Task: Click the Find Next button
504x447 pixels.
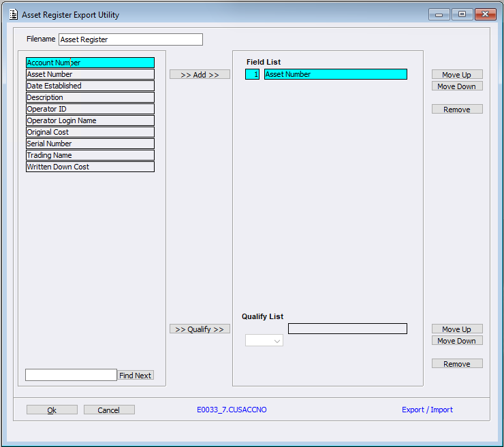Action: 136,376
